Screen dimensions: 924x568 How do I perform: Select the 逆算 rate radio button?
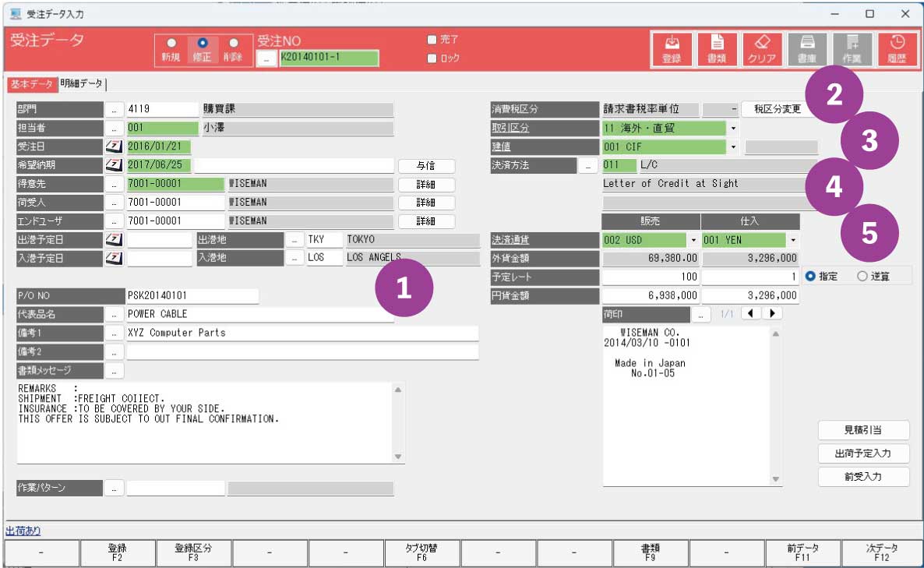pos(862,276)
